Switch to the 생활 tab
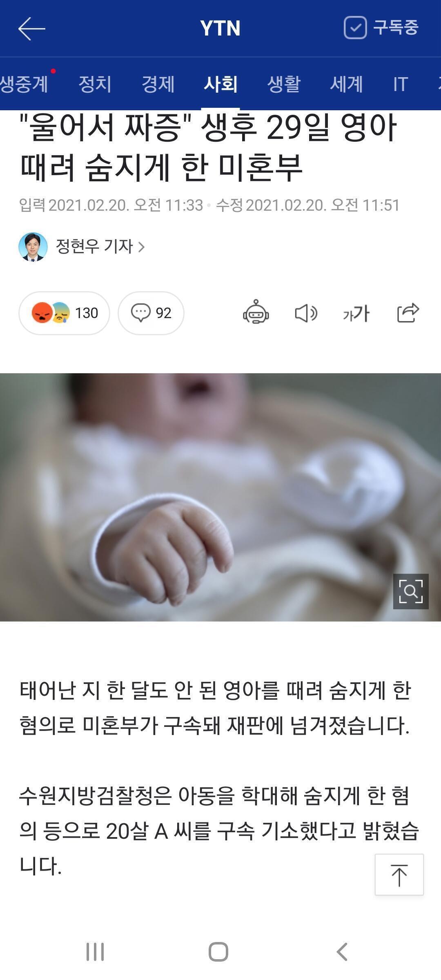Viewport: 441px width, 980px height. pos(284,84)
